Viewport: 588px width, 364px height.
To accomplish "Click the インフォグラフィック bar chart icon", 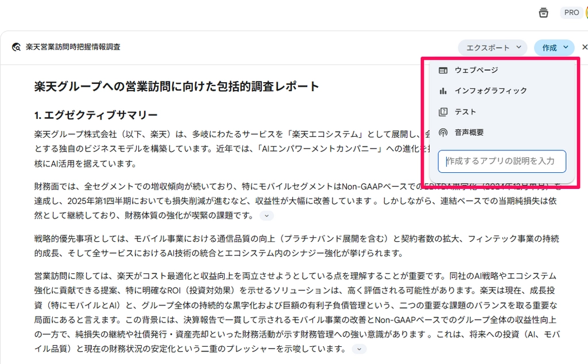I will [443, 91].
